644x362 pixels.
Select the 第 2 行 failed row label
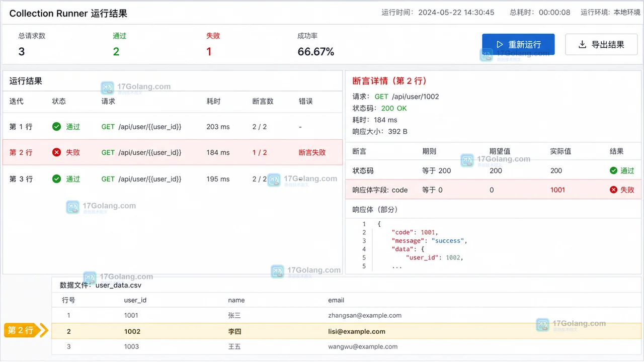tap(21, 152)
